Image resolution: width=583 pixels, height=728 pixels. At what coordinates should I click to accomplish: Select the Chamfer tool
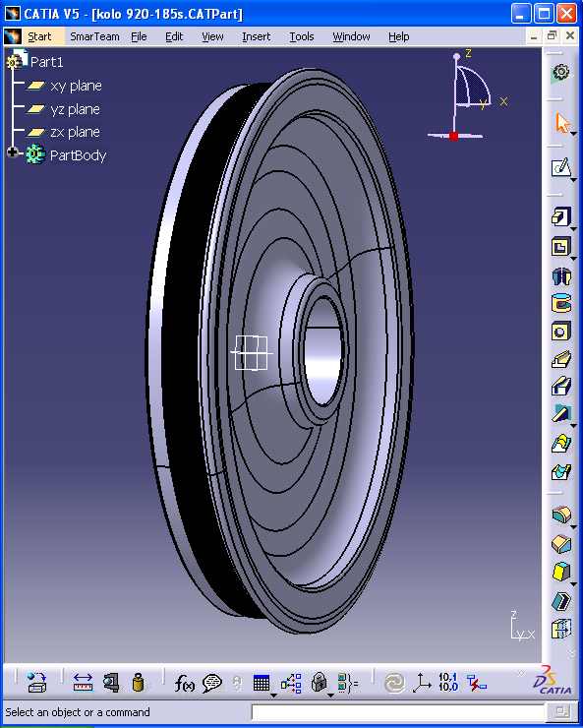560,544
